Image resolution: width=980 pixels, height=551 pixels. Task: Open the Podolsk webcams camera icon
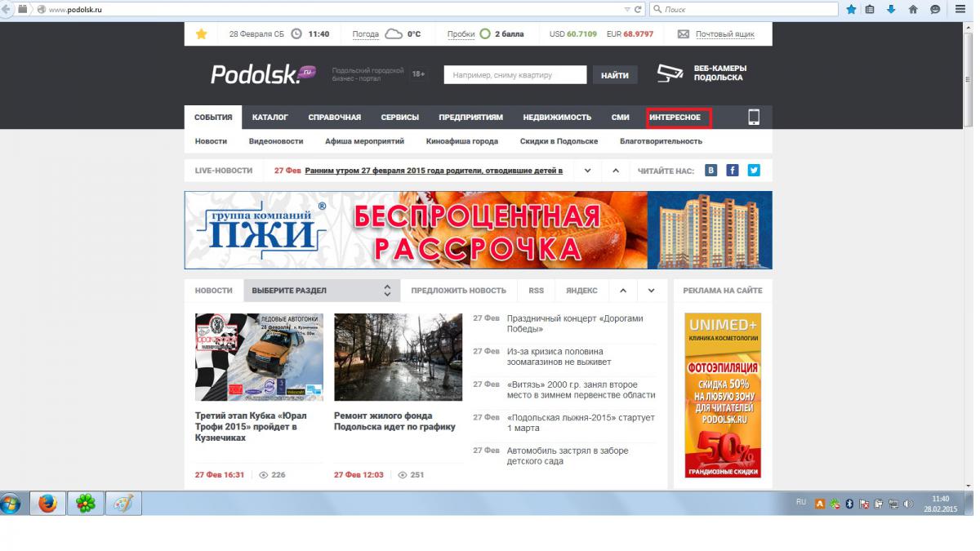[670, 73]
